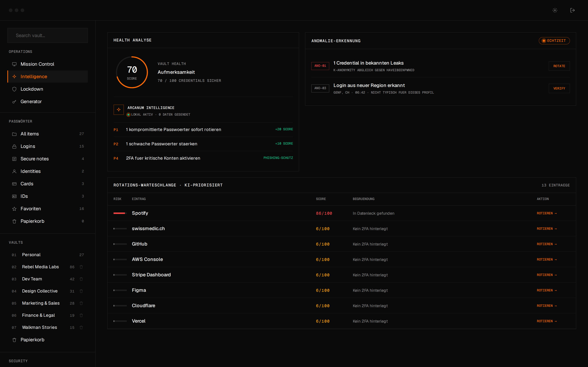Select the Lockdown shield item

tap(48, 89)
